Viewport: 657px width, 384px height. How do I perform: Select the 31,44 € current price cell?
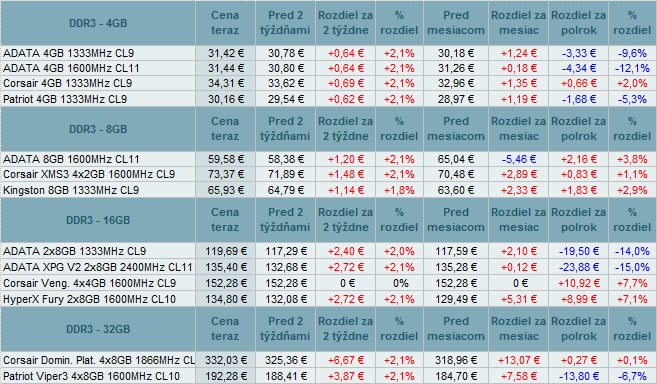coord(226,68)
